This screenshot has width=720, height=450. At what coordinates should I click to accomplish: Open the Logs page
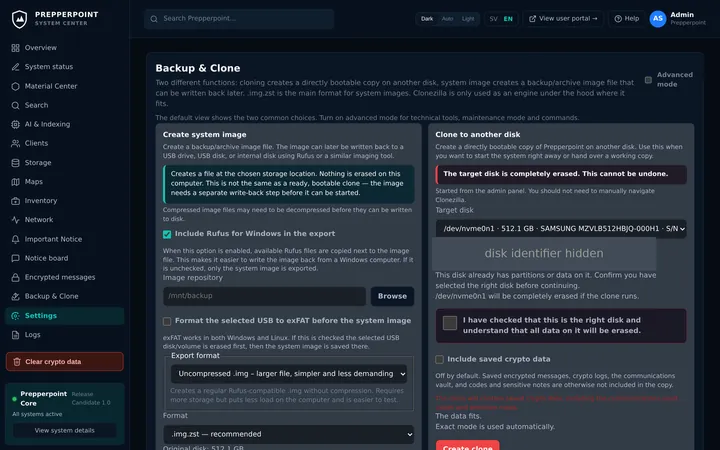(64, 335)
